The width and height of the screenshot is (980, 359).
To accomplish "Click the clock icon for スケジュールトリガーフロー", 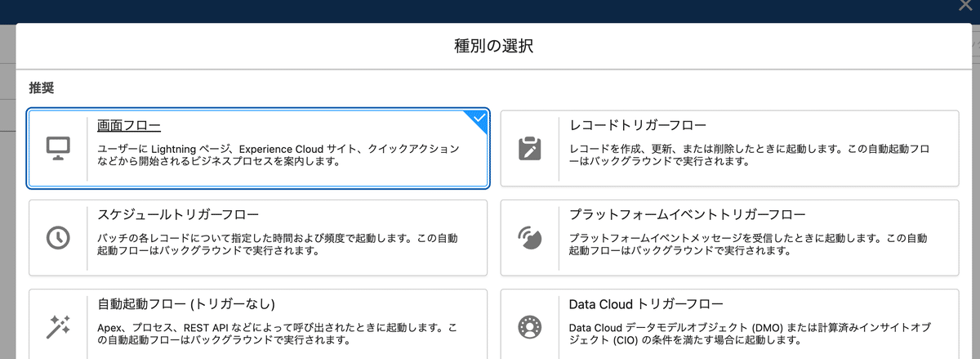I will pyautogui.click(x=58, y=237).
